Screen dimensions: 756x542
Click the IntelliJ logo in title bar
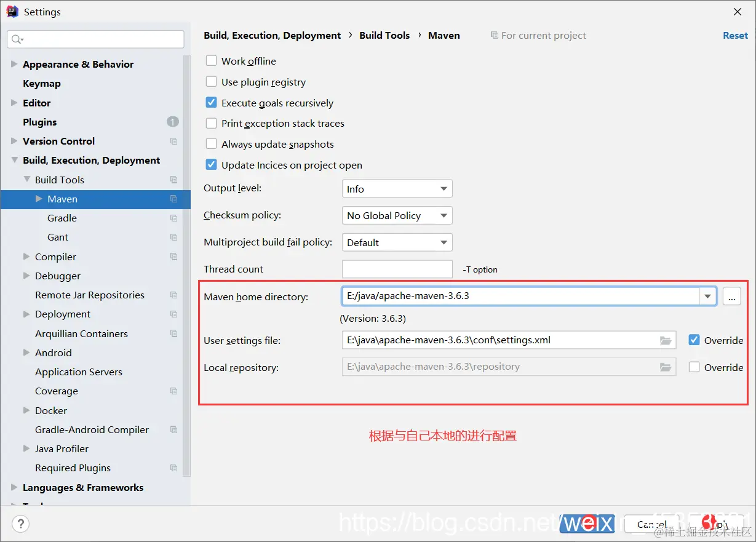point(12,12)
